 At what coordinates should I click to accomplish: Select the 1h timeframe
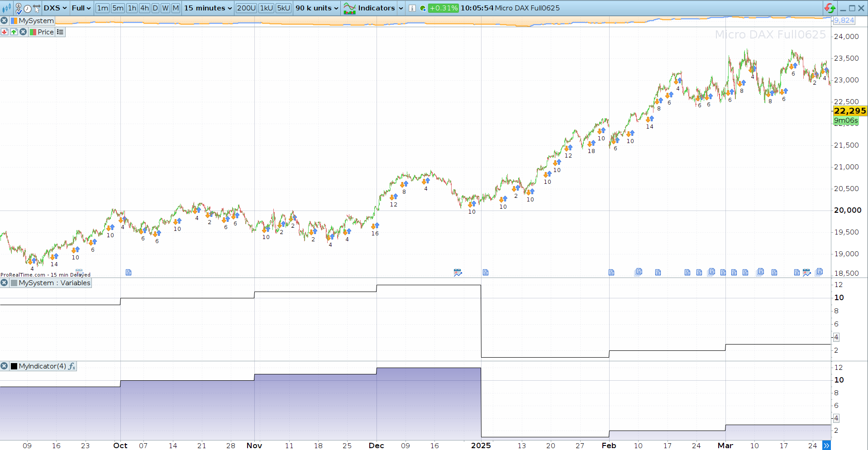point(132,8)
